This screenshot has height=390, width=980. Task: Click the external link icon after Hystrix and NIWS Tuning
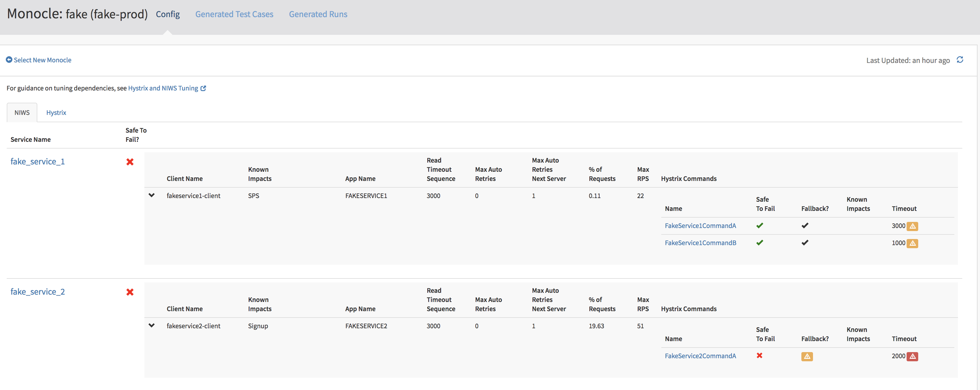click(x=203, y=88)
